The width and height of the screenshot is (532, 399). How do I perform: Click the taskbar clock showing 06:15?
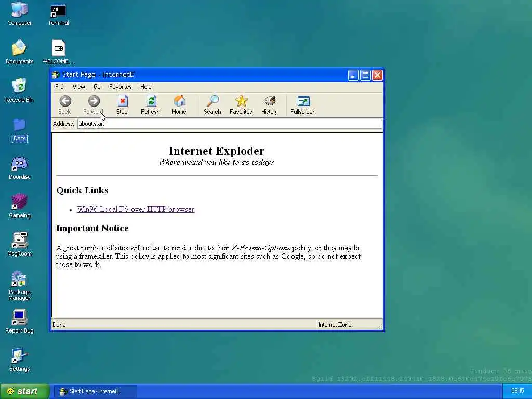pos(517,391)
